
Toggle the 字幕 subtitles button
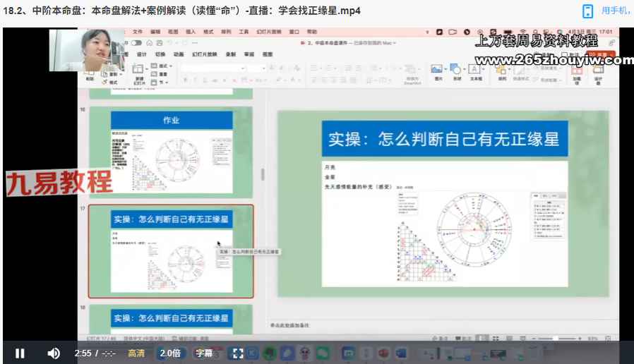point(204,353)
